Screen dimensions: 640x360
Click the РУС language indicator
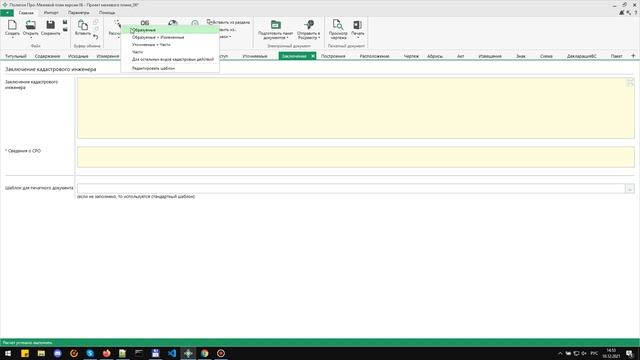(594, 353)
